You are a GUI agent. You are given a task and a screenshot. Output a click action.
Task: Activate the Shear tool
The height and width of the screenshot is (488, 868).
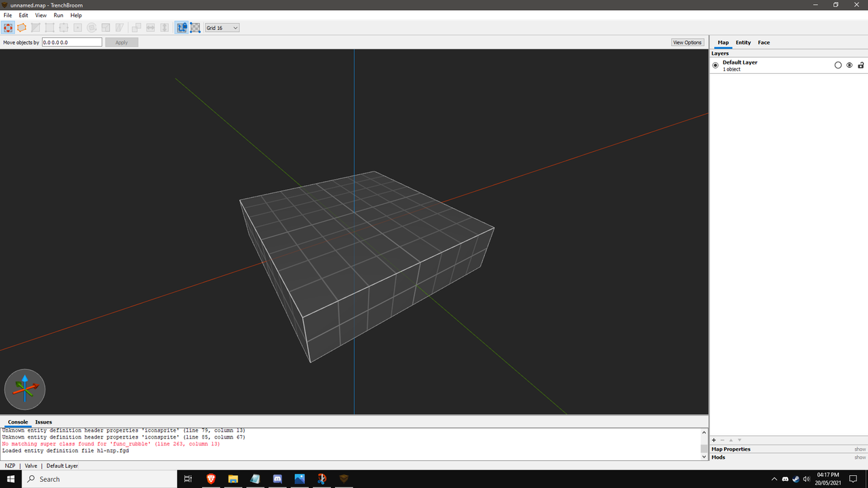[x=119, y=27]
